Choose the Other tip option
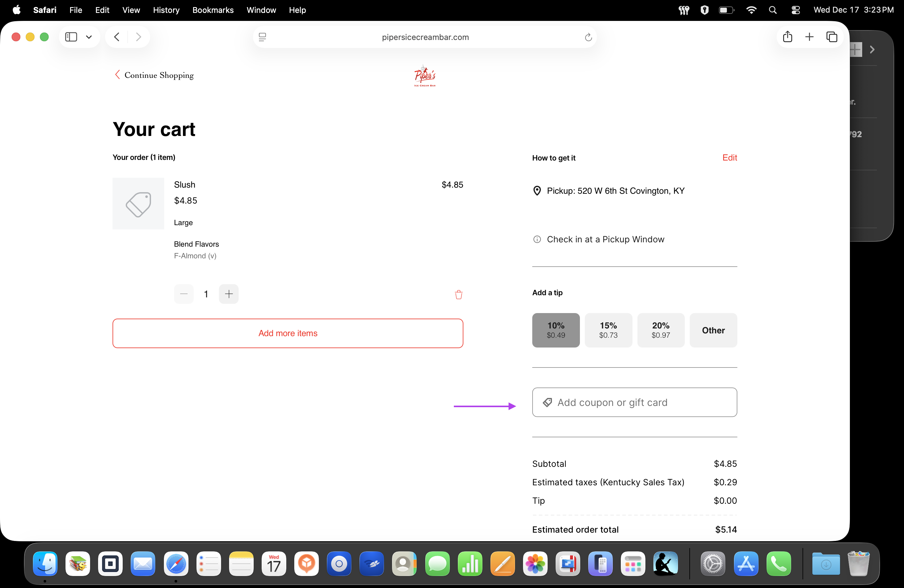The image size is (904, 588). (x=713, y=330)
